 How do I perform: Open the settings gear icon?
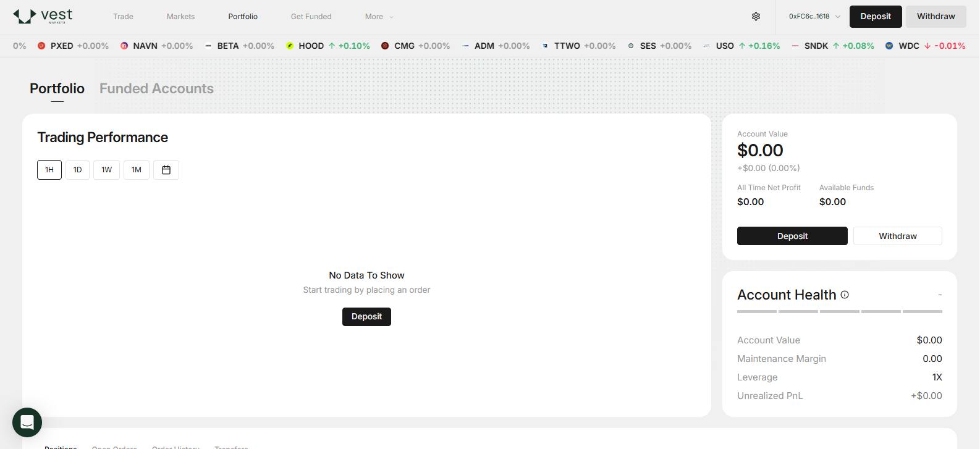coord(756,17)
